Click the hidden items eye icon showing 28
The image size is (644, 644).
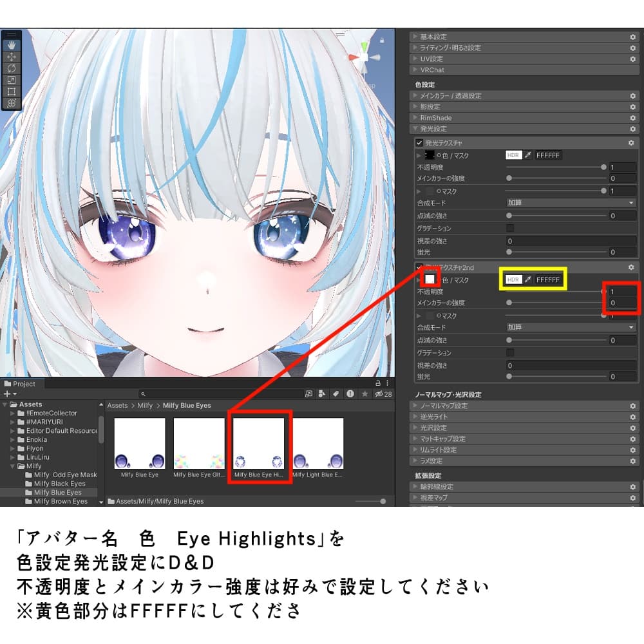pyautogui.click(x=379, y=393)
